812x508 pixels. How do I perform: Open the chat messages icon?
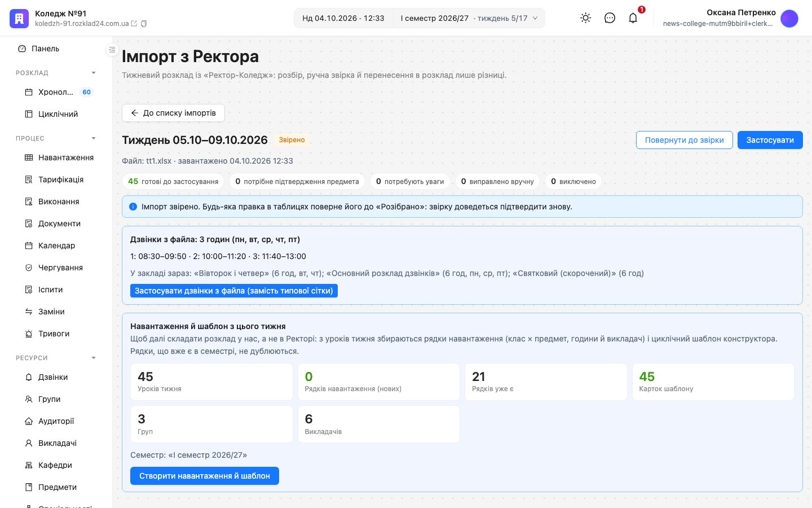(x=610, y=18)
